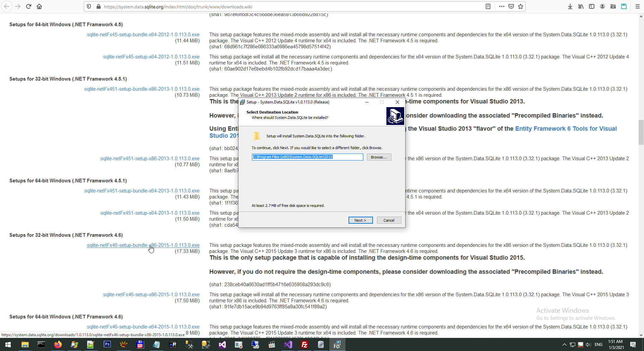Click Next in the Setup wizard
The width and height of the screenshot is (644, 351).
[x=361, y=220]
